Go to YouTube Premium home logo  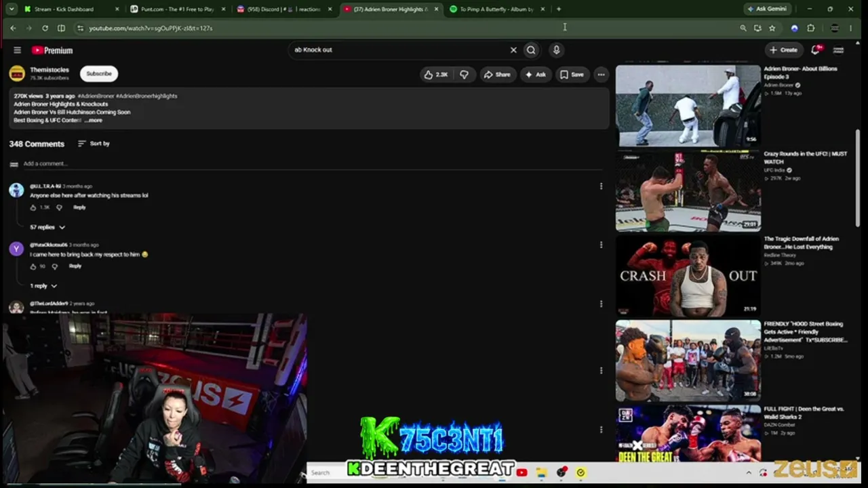coord(52,50)
